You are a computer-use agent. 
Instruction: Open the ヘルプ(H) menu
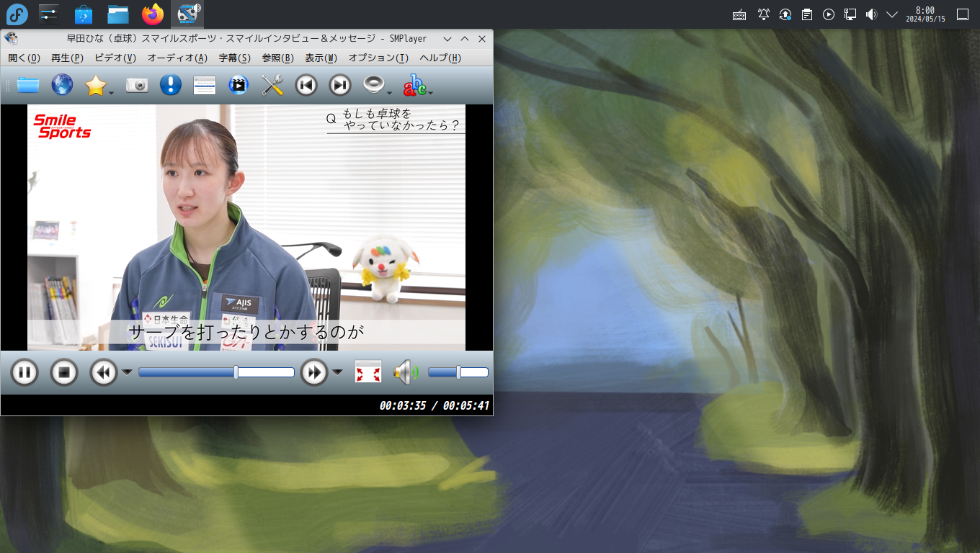[440, 58]
